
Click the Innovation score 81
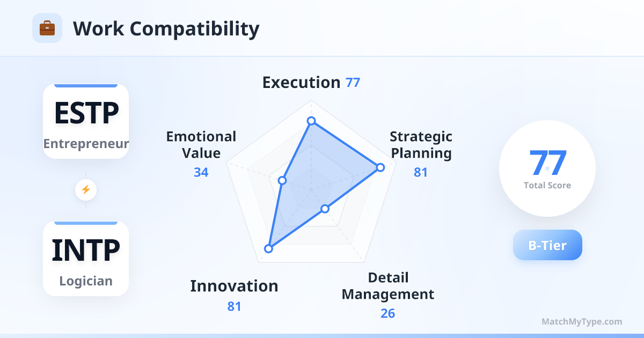pos(234,306)
